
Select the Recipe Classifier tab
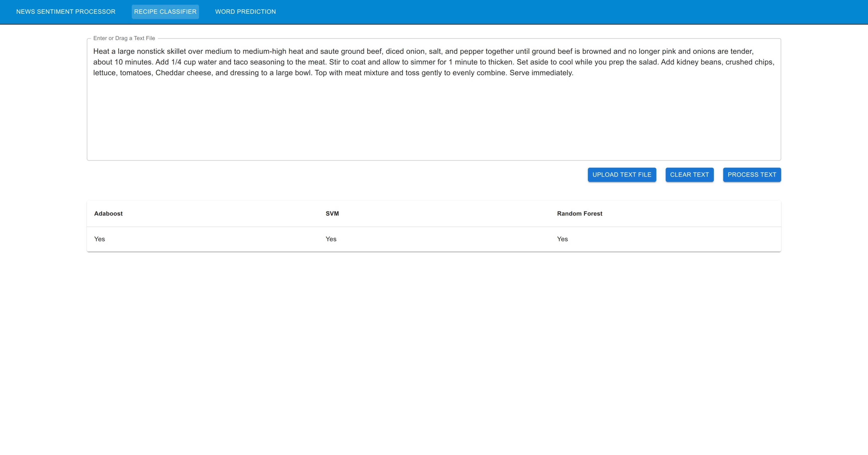pos(165,12)
